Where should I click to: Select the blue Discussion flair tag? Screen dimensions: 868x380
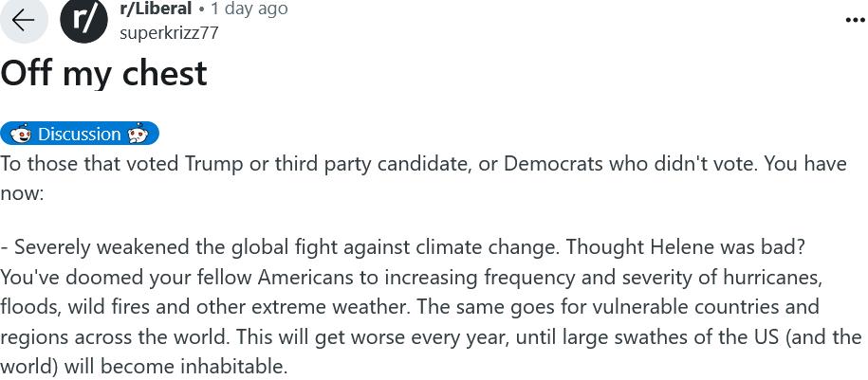point(80,134)
